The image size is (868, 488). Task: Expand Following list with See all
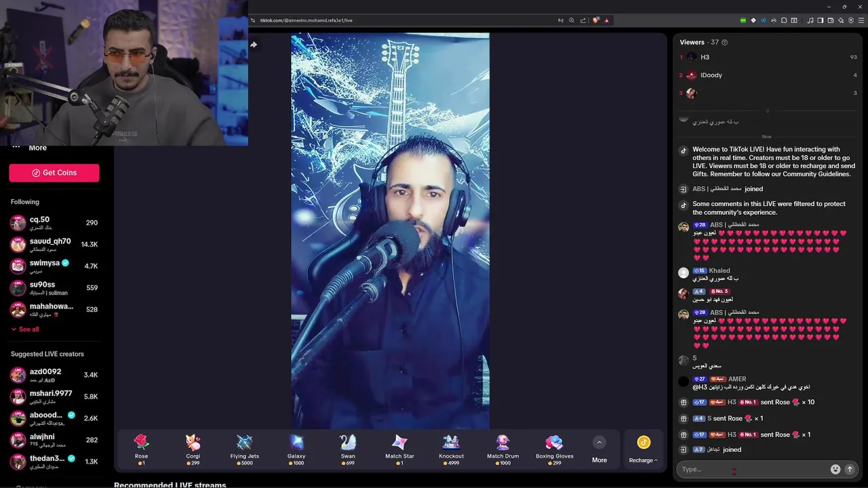coord(25,329)
